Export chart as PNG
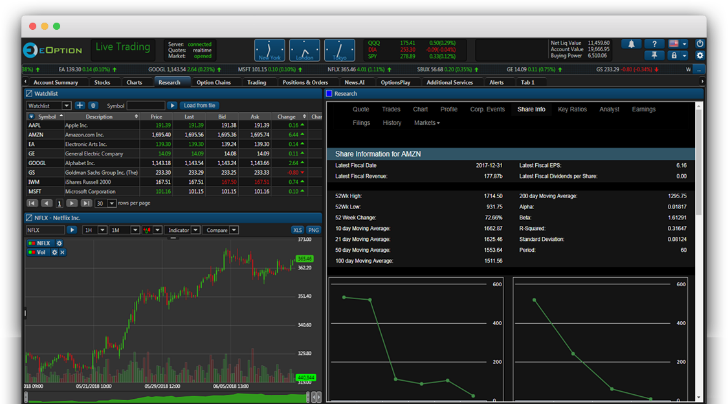 [311, 230]
